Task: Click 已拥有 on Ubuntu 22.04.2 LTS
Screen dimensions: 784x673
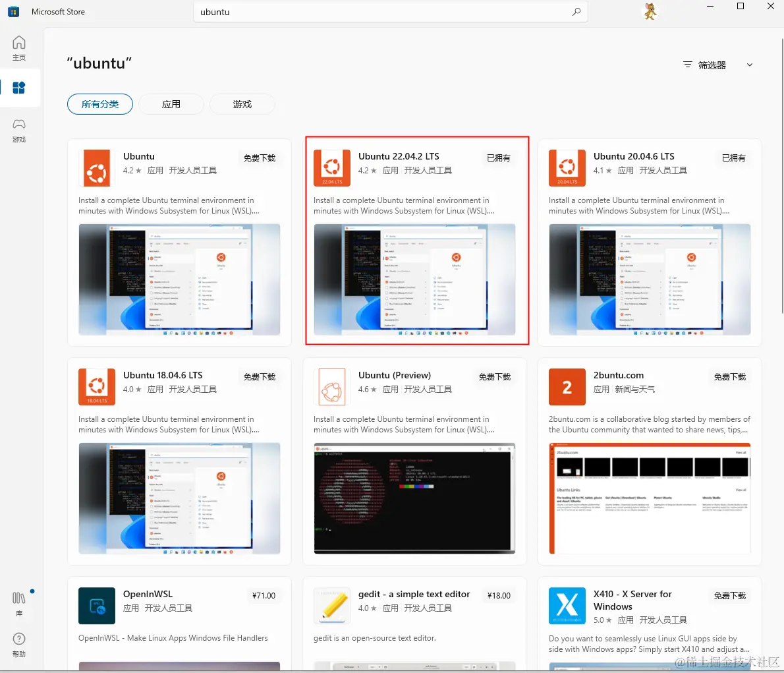Action: 499,158
